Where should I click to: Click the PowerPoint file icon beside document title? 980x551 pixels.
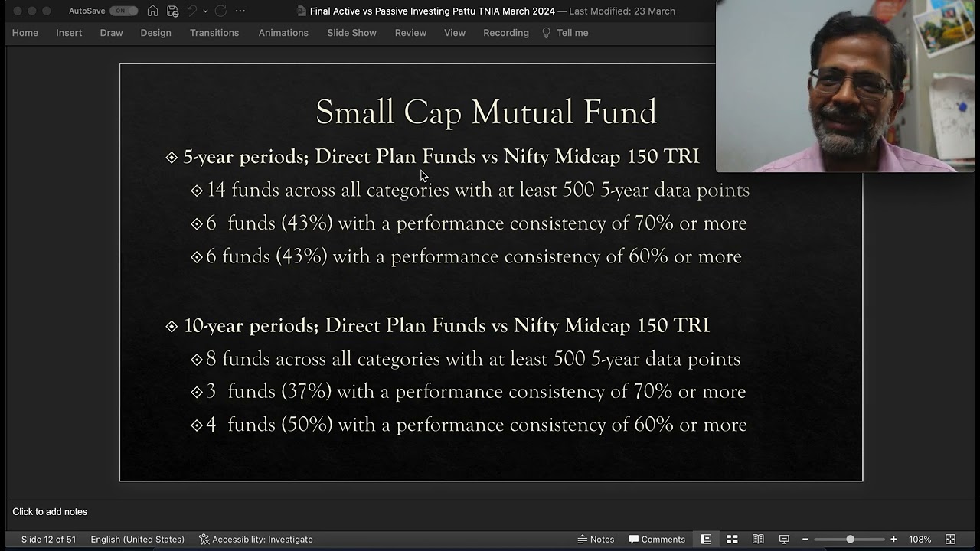click(302, 11)
